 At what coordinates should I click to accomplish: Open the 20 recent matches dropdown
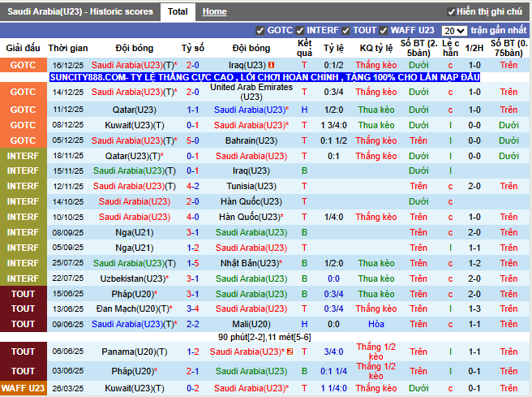[x=454, y=31]
